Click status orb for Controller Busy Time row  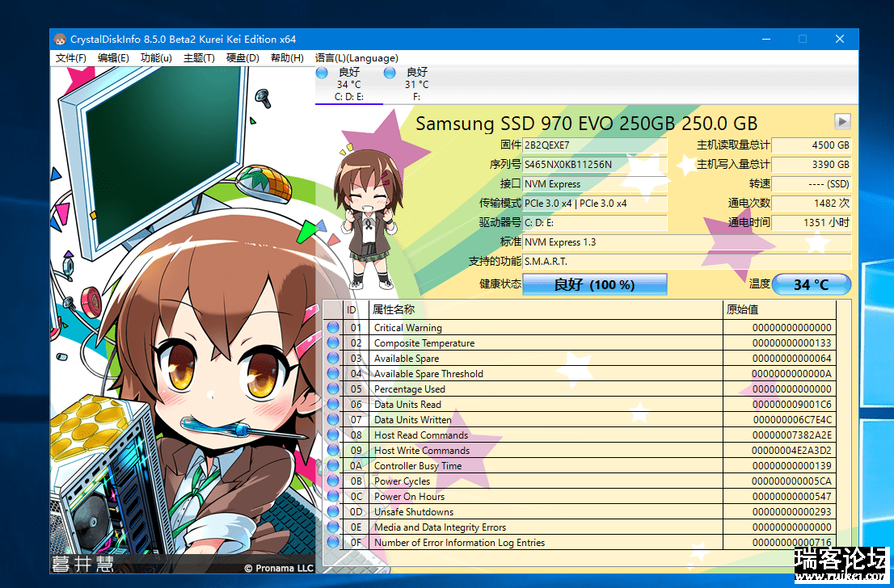tap(333, 466)
